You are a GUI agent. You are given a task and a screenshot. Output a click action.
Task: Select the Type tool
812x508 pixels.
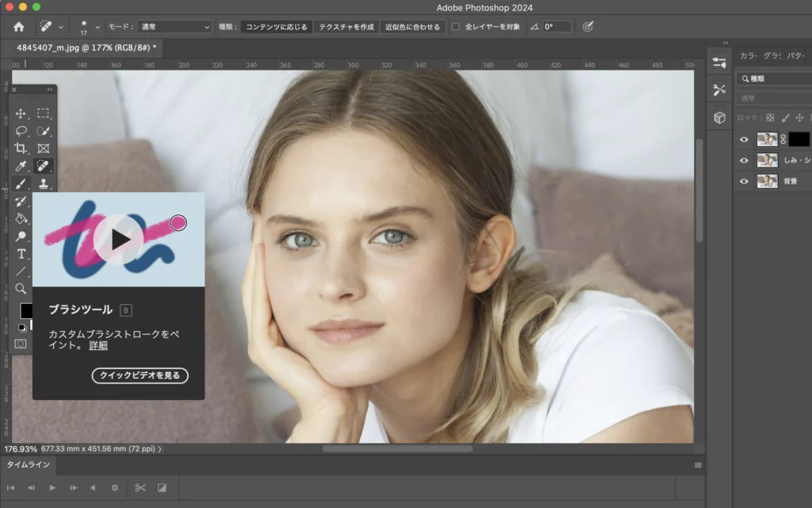click(21, 253)
